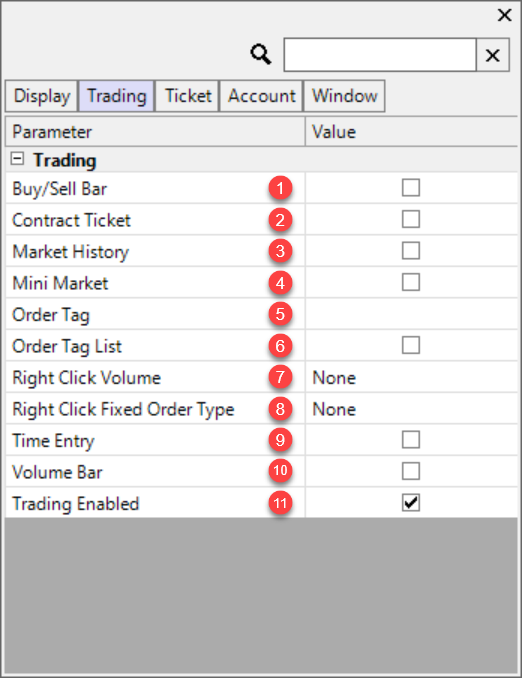
Task: Enable the Time Entry checkbox
Action: 410,440
